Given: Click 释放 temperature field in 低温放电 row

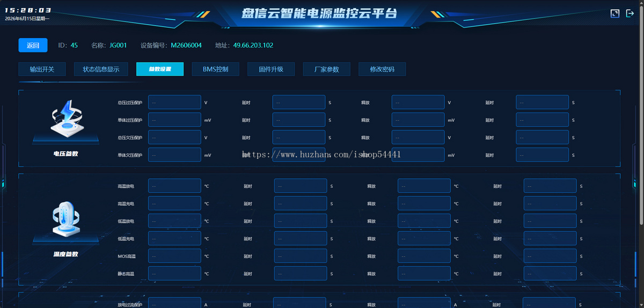Looking at the screenshot, I should 424,221.
